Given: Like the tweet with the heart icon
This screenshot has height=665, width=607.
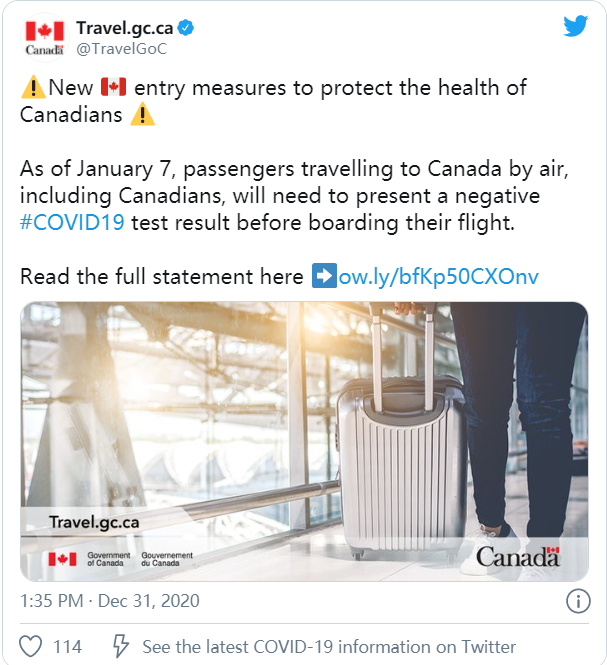Looking at the screenshot, I should tap(31, 646).
